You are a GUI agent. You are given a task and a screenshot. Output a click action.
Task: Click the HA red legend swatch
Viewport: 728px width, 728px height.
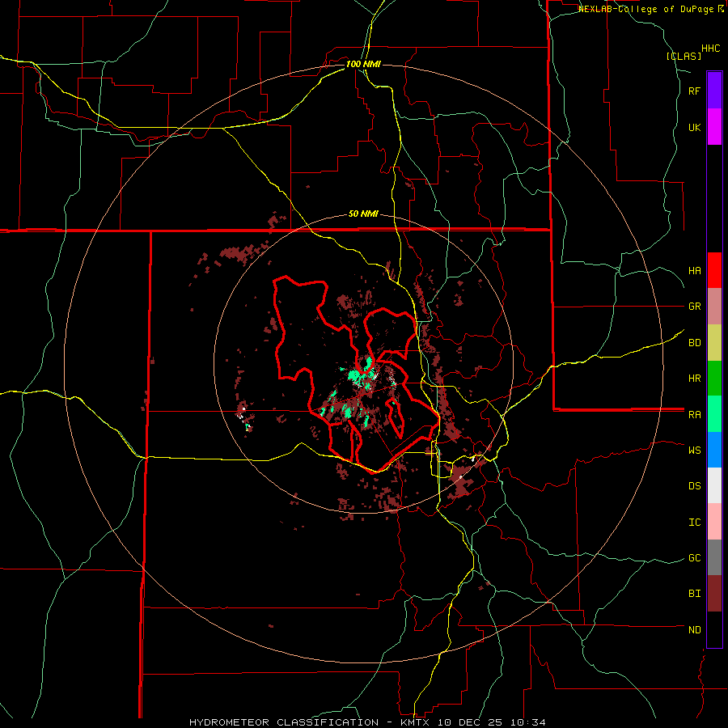coord(714,270)
